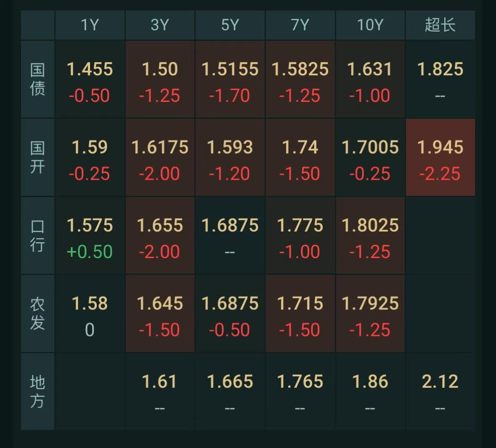The width and height of the screenshot is (496, 448).
Task: Open 国开 超长 cell showing 1.945
Action: point(440,157)
